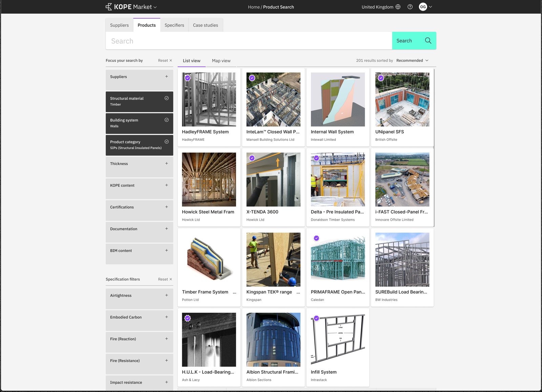This screenshot has height=392, width=542.
Task: Click verified badge on H.U.L.K Load-Bearing card
Action: point(187,318)
